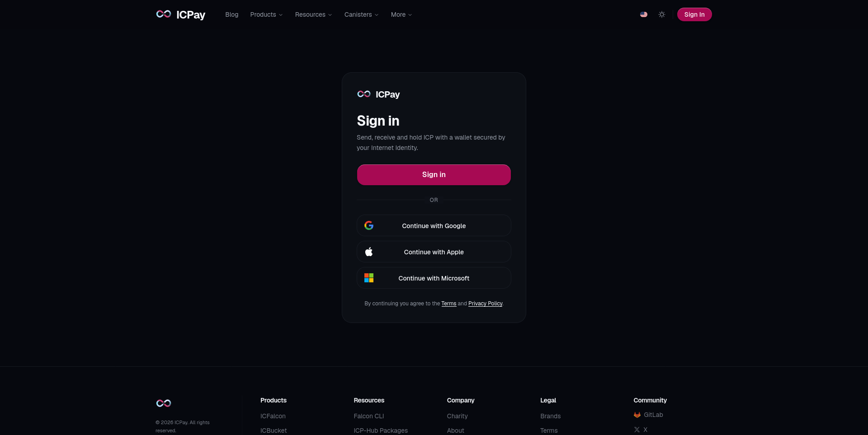Click the infinity logo in sign-in card
868x435 pixels.
pyautogui.click(x=364, y=94)
